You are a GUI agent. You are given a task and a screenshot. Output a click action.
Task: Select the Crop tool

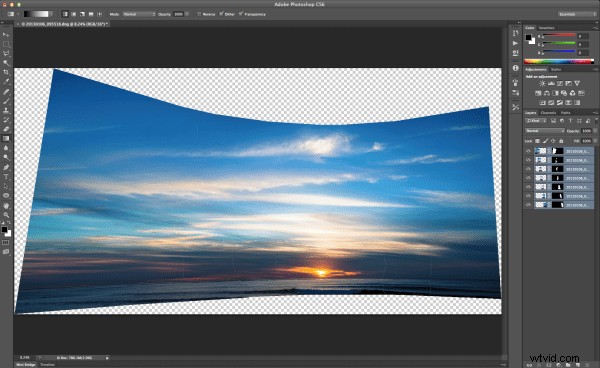pos(6,72)
